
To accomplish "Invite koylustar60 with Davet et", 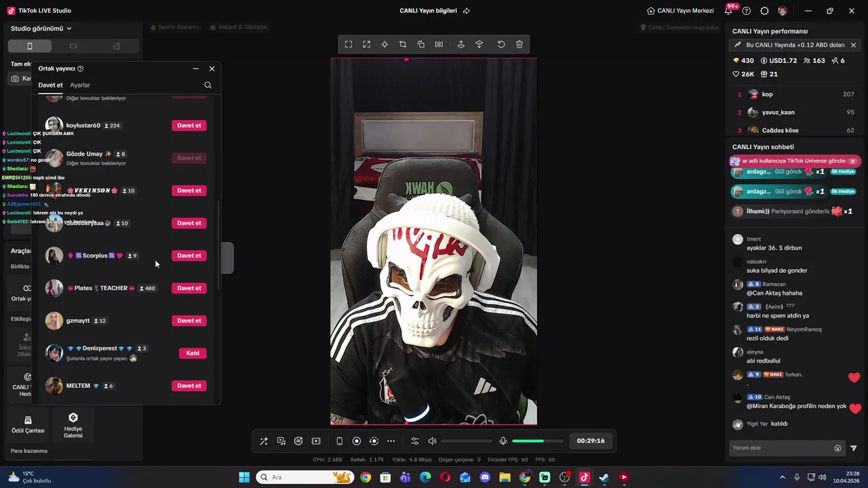I will [189, 125].
